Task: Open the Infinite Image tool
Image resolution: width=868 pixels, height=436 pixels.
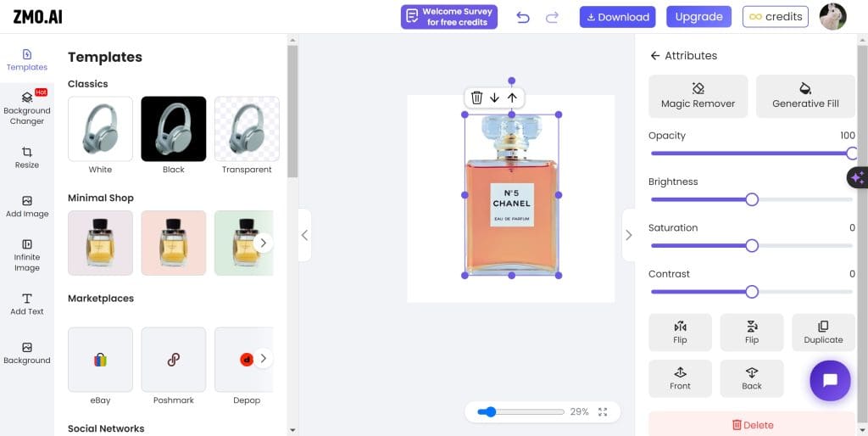Action: [26, 255]
